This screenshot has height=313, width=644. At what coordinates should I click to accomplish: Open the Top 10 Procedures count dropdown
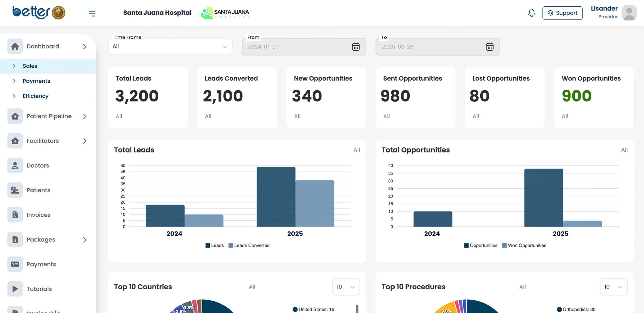click(x=613, y=287)
